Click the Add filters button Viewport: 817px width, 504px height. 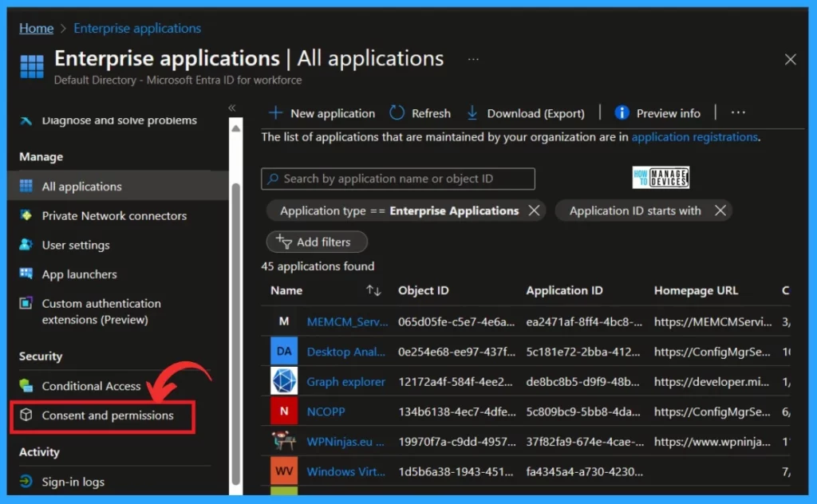[x=317, y=242]
